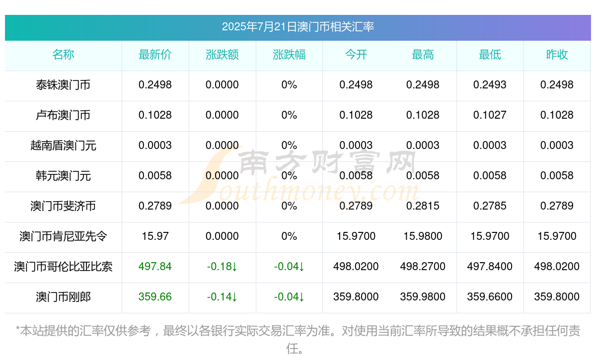Click the disclaimer text starting with *本站提供的汇率
The height and width of the screenshot is (364, 596).
298,340
